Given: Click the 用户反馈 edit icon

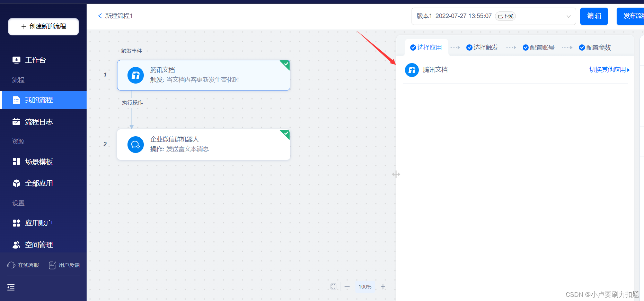Looking at the screenshot, I should tap(52, 265).
